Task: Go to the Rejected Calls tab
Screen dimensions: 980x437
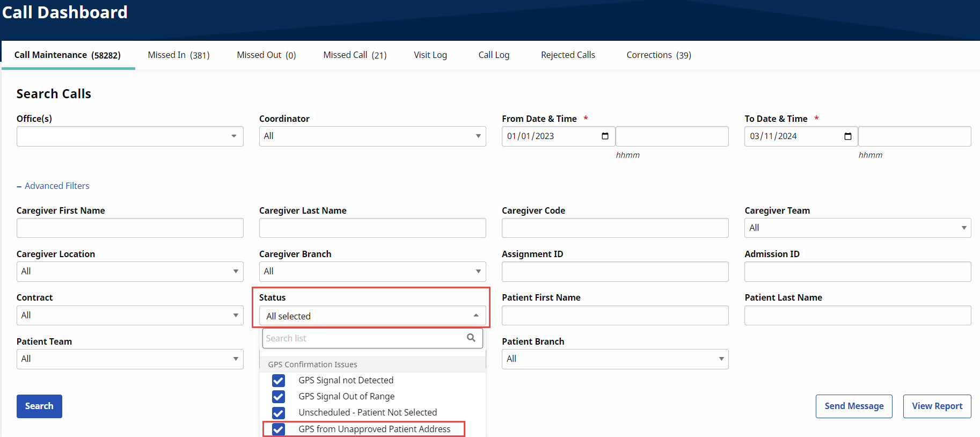Action: pos(568,55)
